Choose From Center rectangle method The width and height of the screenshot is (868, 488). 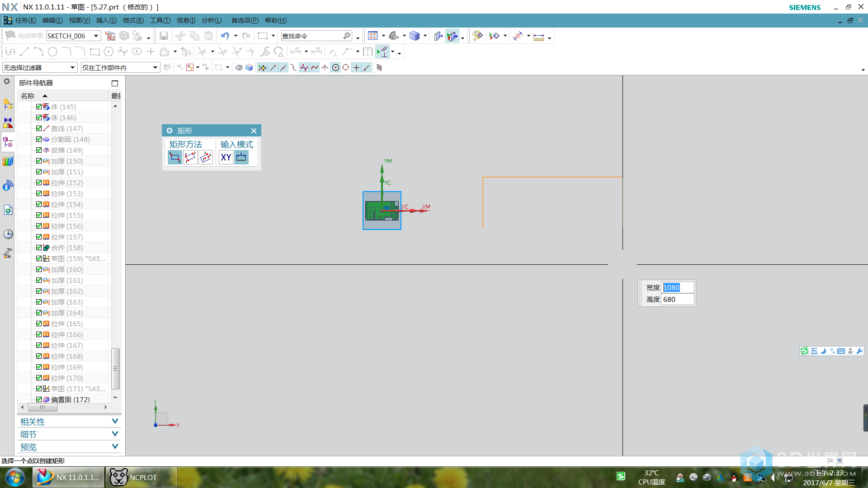click(206, 157)
